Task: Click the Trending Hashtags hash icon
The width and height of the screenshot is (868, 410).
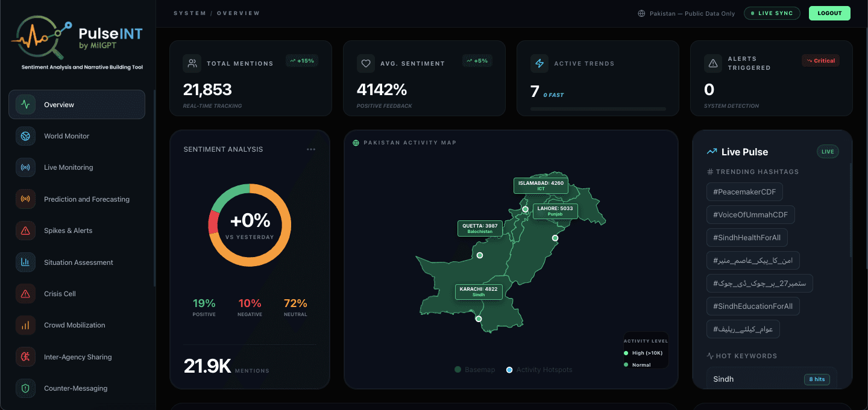Action: pos(709,172)
